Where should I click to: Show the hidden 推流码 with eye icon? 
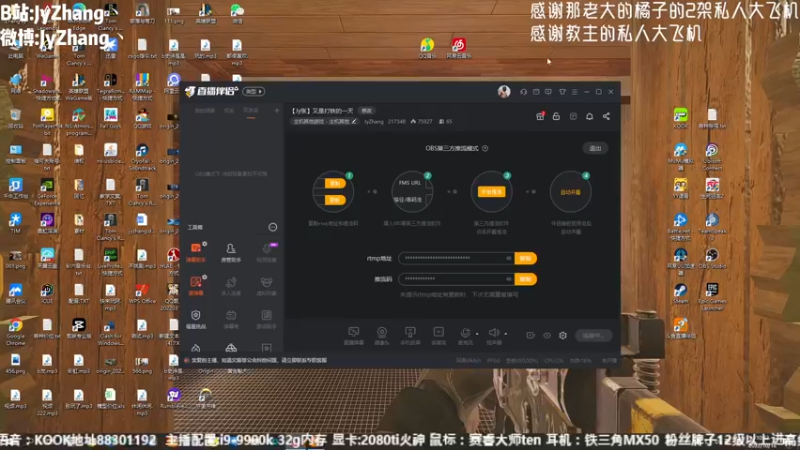509,279
